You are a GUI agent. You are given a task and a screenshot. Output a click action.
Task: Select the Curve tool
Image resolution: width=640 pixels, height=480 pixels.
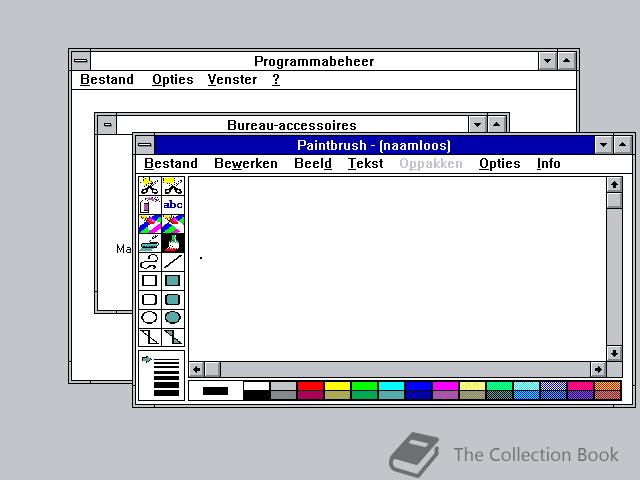click(x=150, y=262)
